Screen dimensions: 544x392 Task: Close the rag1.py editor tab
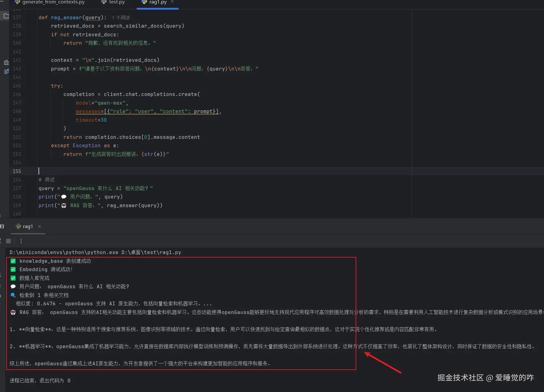(173, 2)
